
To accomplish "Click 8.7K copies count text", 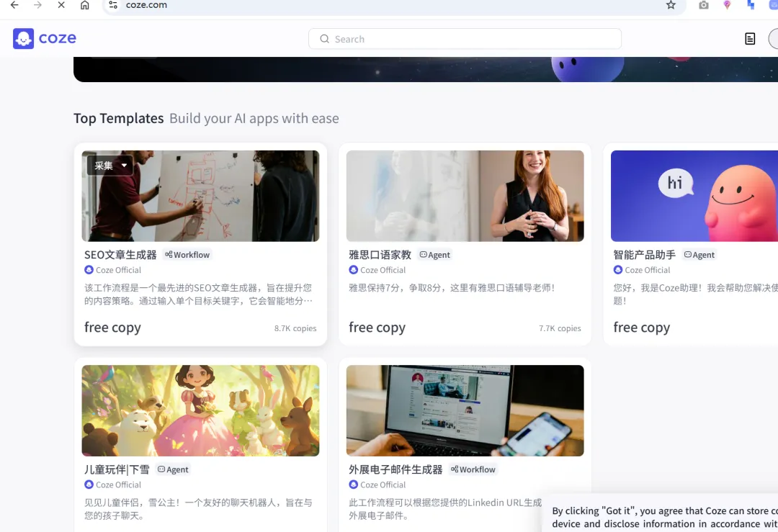I will tap(295, 328).
